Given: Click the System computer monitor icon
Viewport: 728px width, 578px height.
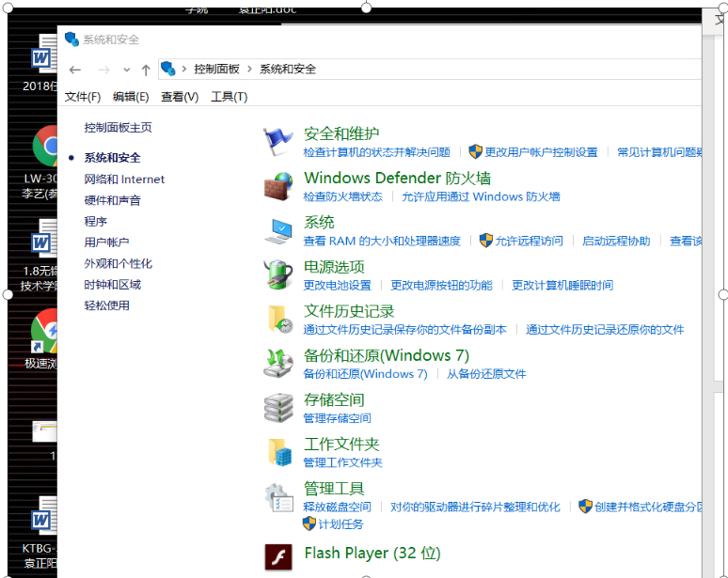Looking at the screenshot, I should click(x=278, y=230).
